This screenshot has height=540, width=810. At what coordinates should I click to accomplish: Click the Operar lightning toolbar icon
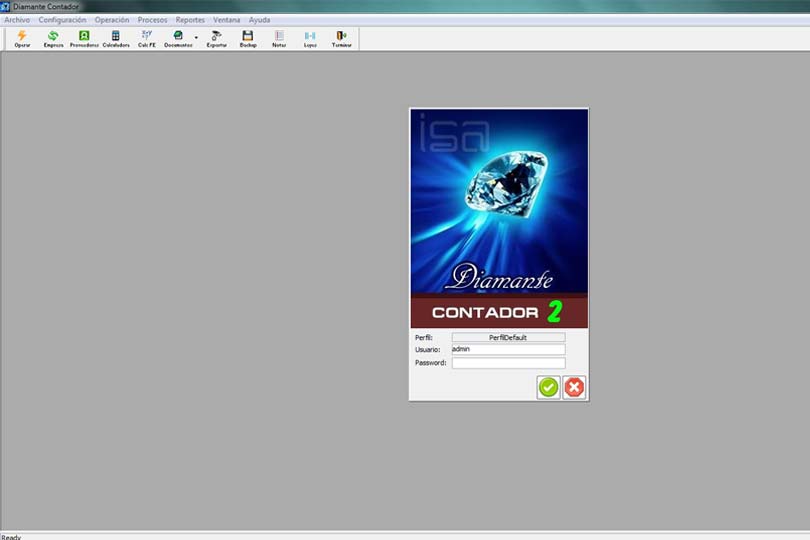22,39
